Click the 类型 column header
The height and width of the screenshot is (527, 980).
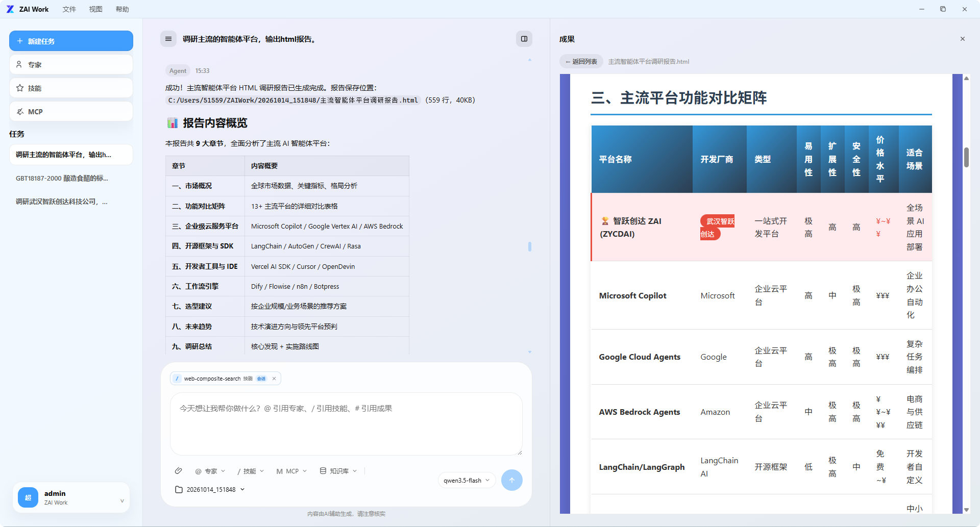point(771,159)
